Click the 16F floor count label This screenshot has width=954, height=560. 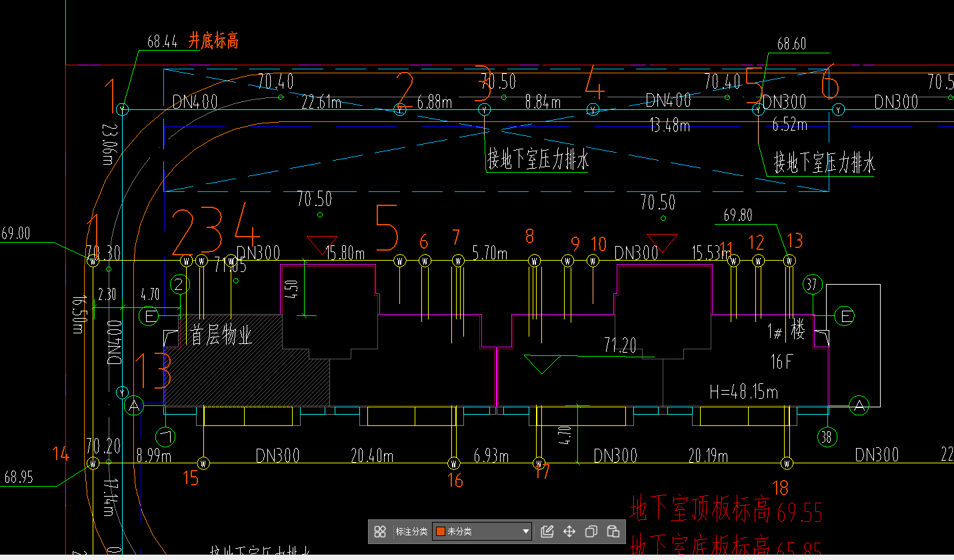[781, 362]
